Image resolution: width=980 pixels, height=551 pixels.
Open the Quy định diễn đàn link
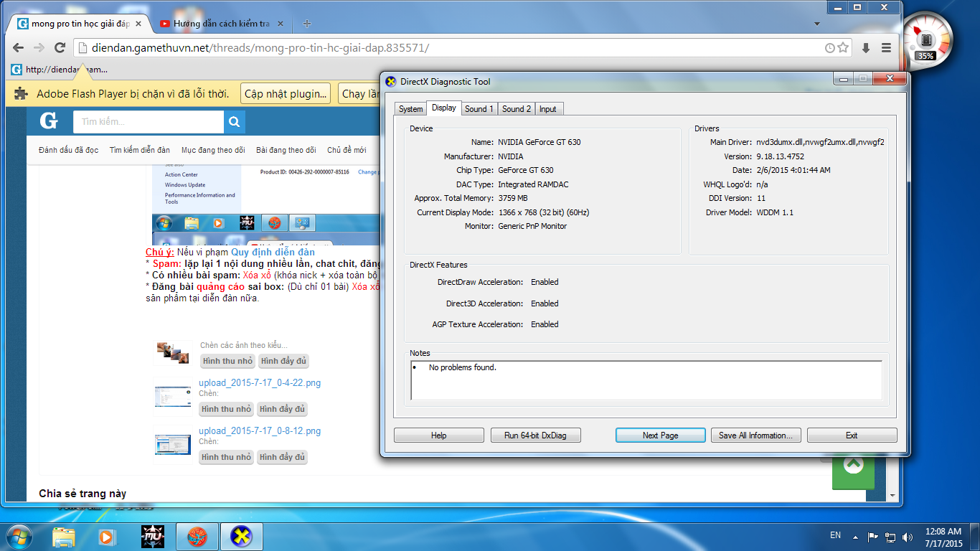(x=273, y=252)
